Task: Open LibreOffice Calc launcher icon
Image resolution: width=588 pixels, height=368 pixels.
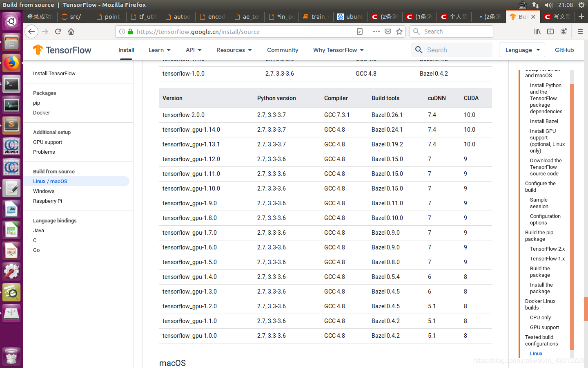Action: (x=11, y=231)
